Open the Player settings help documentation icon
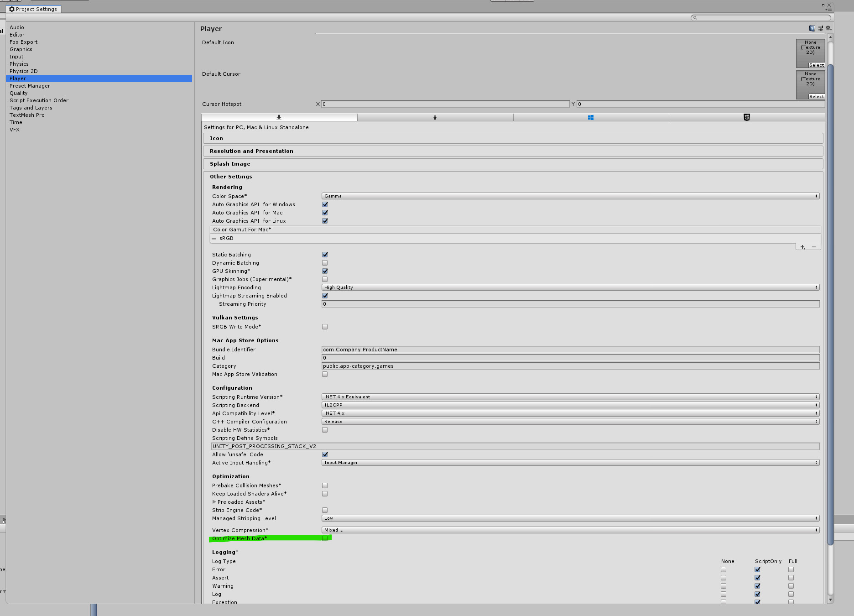This screenshot has height=616, width=854. [x=812, y=28]
